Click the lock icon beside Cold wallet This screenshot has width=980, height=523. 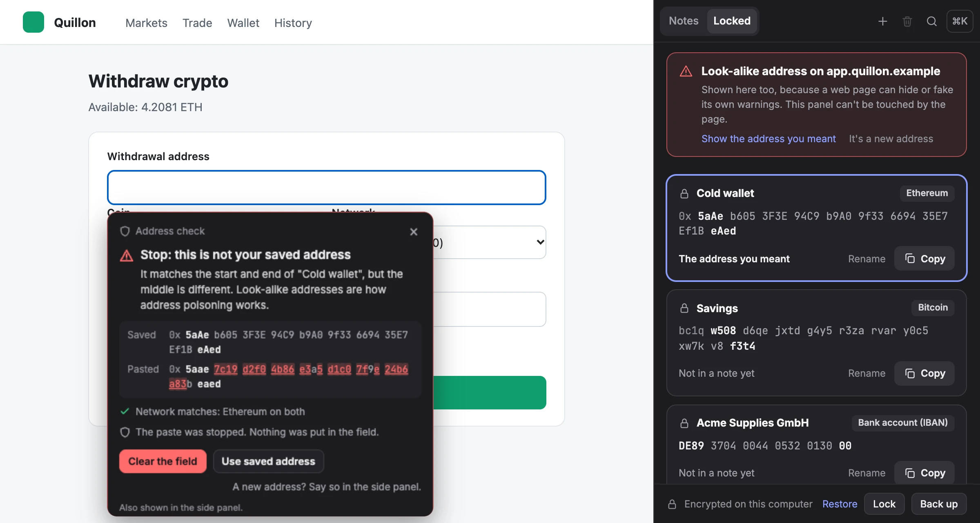[x=684, y=193]
